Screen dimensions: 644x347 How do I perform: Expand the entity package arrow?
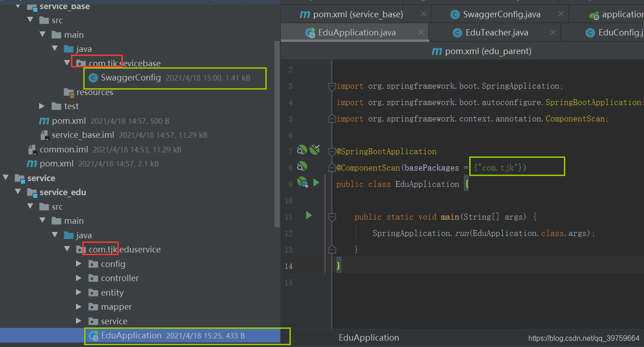(79, 292)
